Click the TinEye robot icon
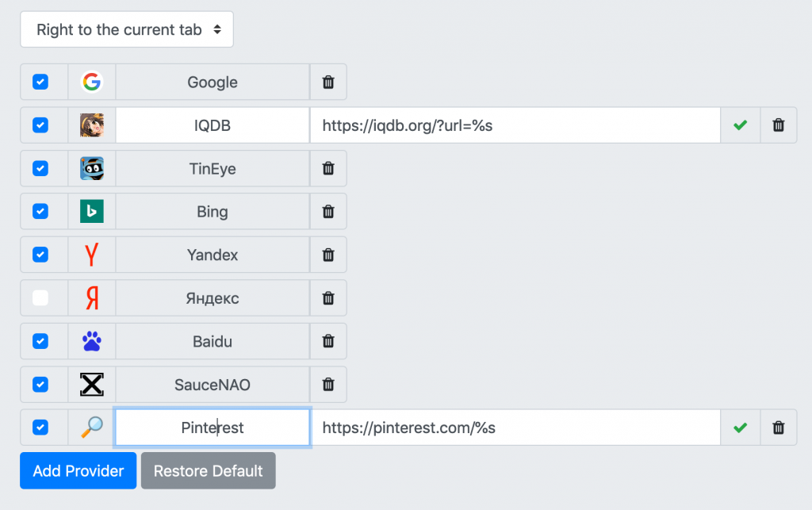This screenshot has width=812, height=510. point(92,168)
